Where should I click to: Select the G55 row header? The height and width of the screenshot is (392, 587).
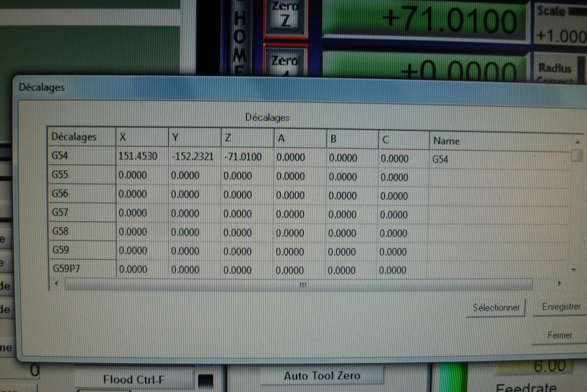81,175
